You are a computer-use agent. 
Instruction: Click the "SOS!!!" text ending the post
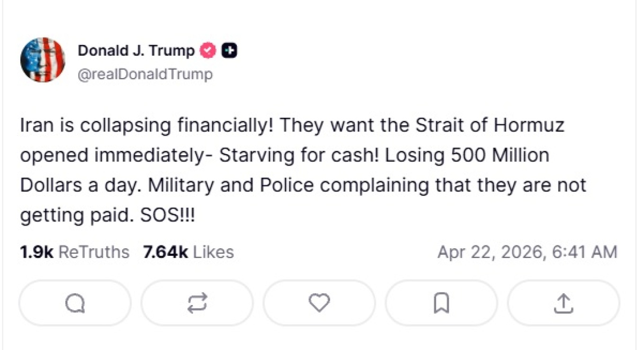168,215
